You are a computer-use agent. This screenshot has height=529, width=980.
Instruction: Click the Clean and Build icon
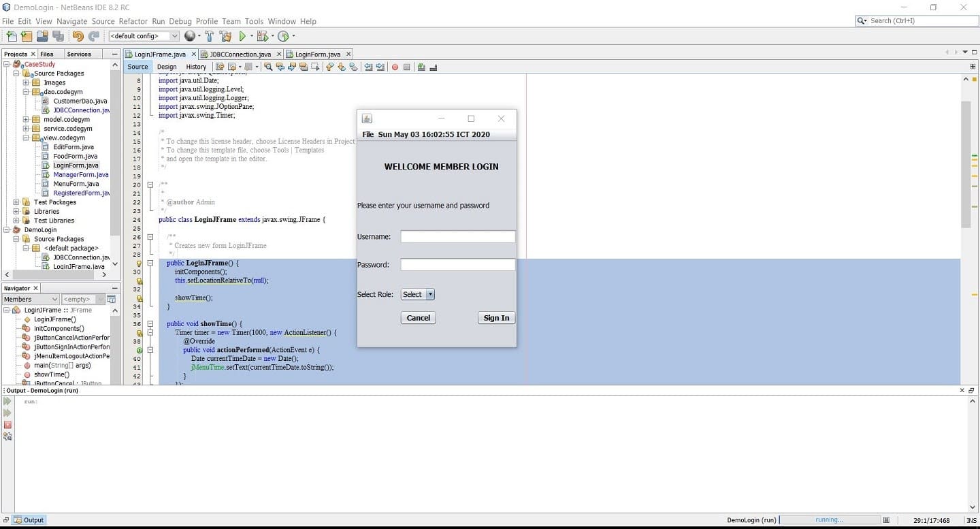point(225,36)
